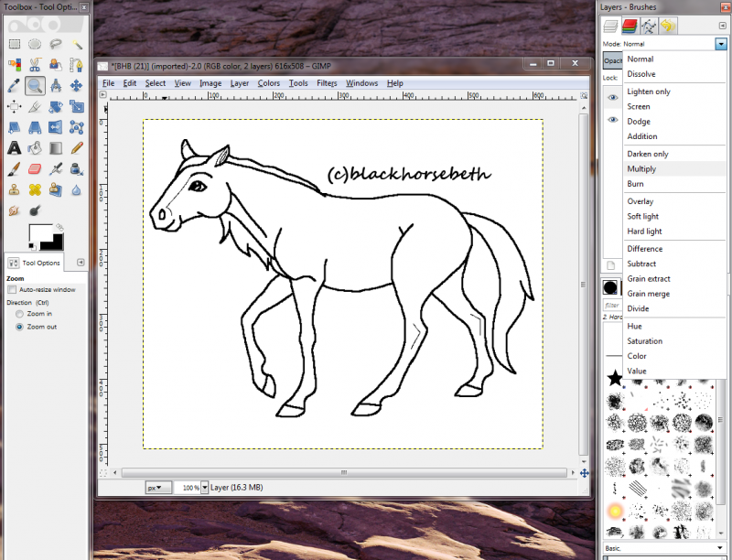
Task: Select the Paths tool
Action: click(x=77, y=65)
